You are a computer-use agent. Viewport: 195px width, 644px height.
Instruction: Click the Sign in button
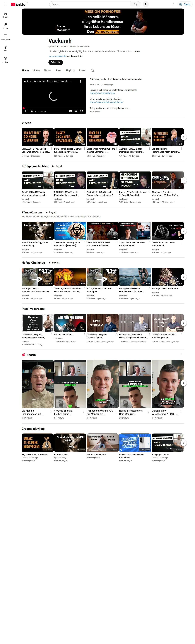[185, 4]
